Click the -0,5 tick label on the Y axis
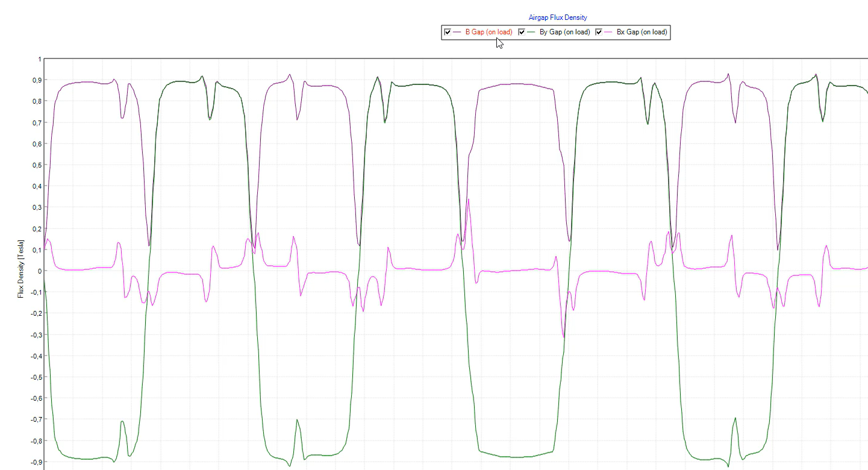This screenshot has width=868, height=470. [36, 377]
